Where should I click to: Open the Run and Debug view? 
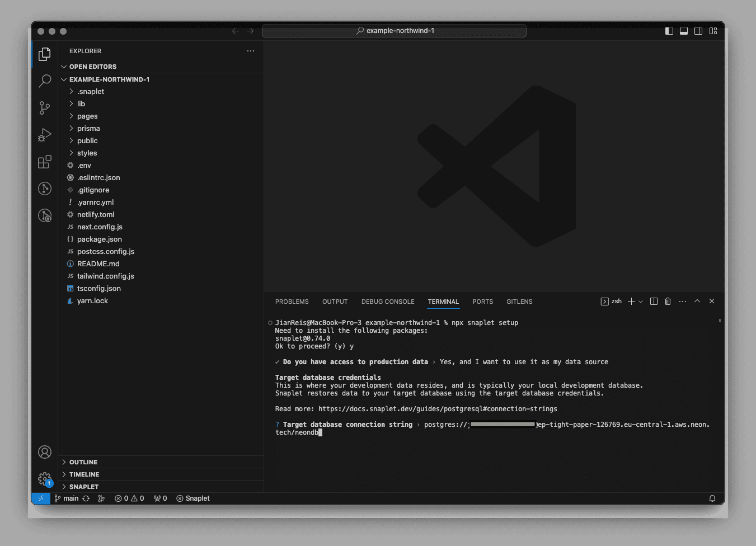tap(45, 135)
